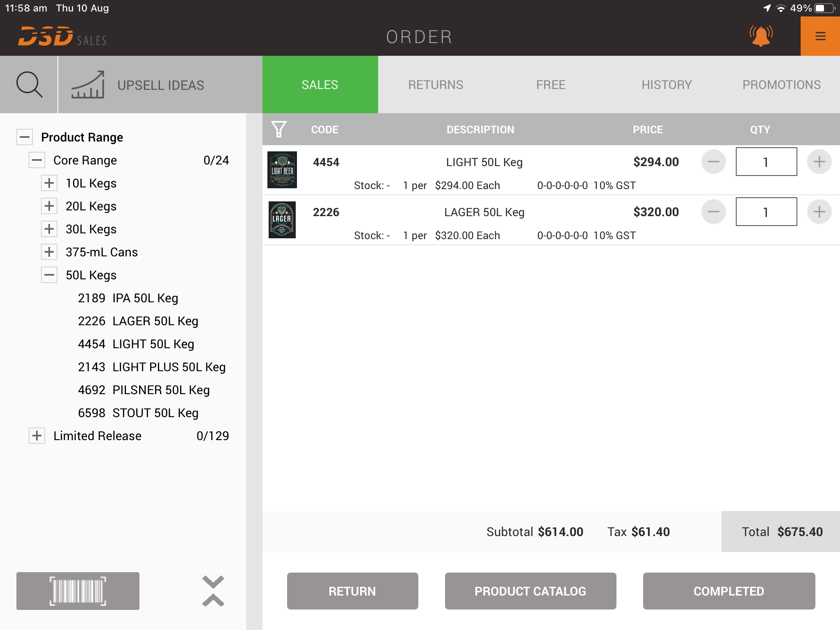Switch to the Returns tab

tap(436, 84)
